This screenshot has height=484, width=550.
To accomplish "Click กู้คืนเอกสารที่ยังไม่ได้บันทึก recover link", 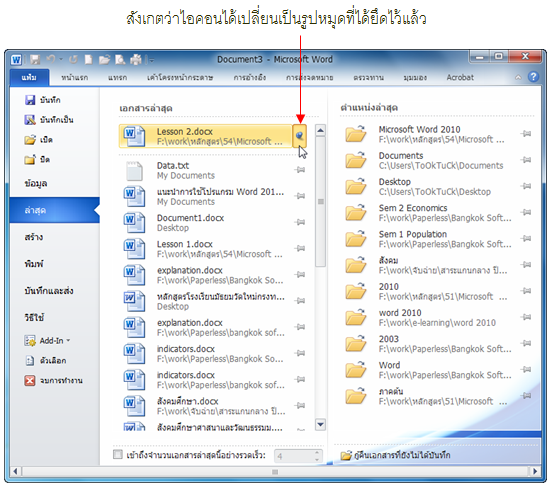I will [396, 455].
